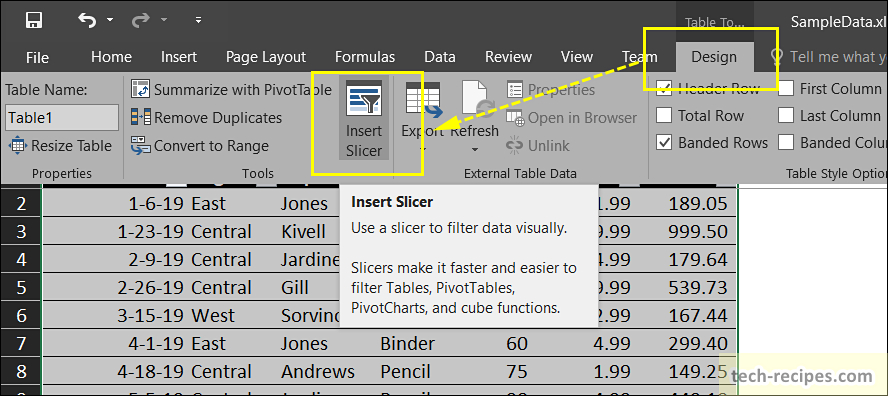Click Summarize with PivotTable icon
Image resolution: width=888 pixels, height=396 pixels.
[x=140, y=90]
